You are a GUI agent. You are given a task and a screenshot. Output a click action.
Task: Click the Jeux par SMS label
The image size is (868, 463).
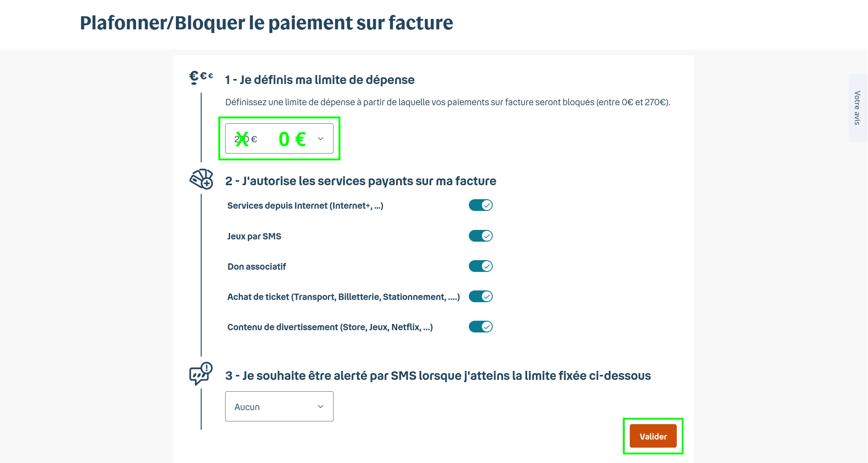(x=254, y=236)
